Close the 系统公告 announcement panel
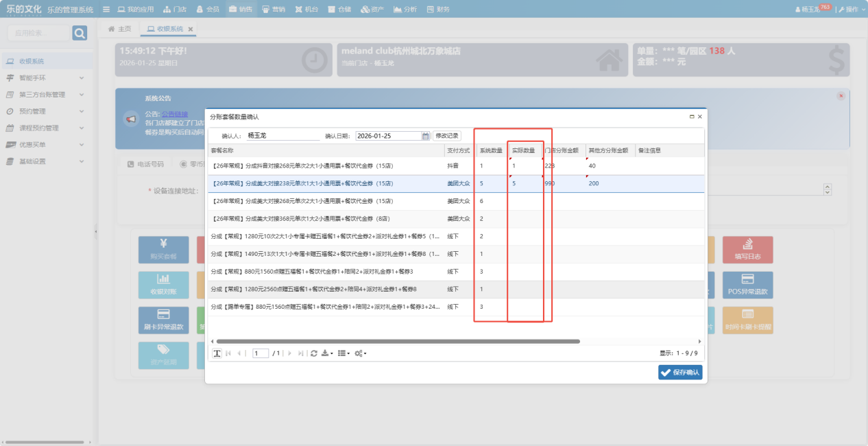This screenshot has height=446, width=868. pyautogui.click(x=841, y=96)
